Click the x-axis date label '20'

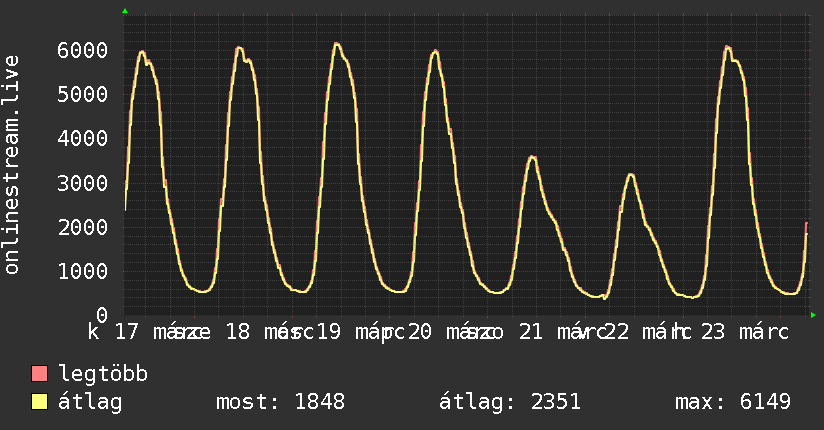pyautogui.click(x=420, y=332)
